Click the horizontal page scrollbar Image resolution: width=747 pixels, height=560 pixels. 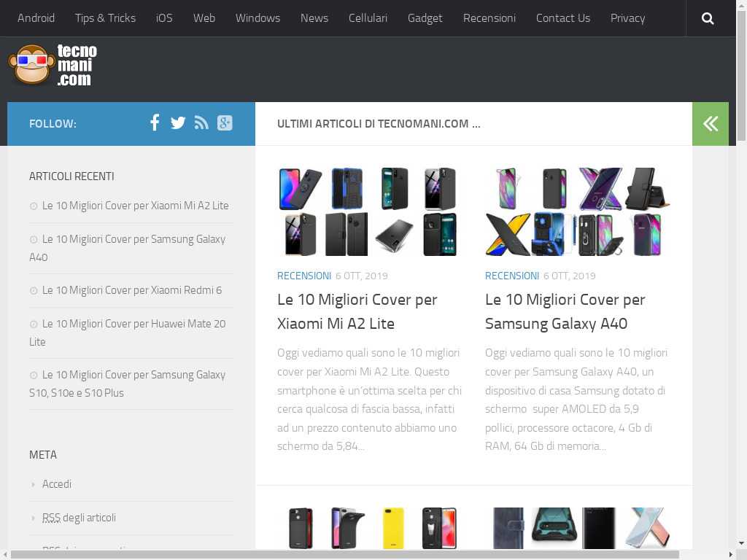click(x=345, y=555)
